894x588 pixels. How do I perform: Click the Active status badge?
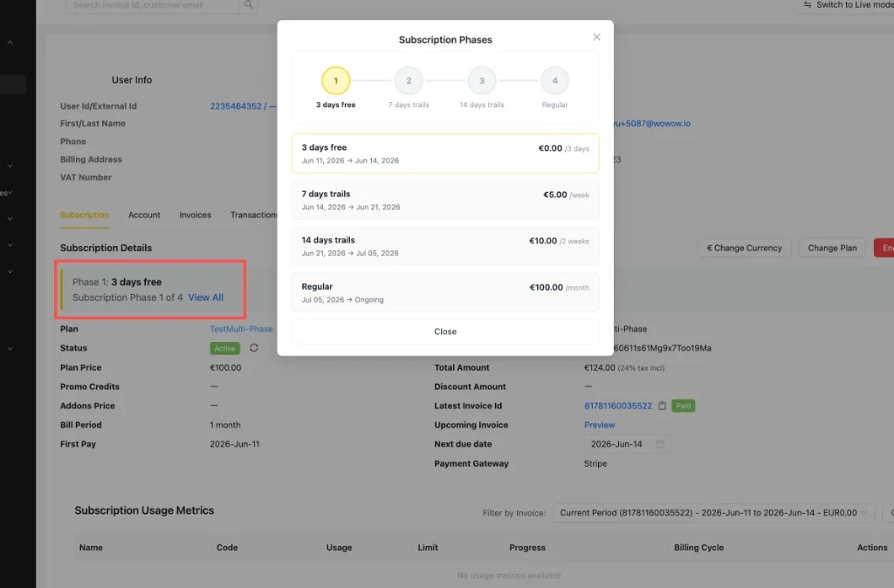coord(224,348)
